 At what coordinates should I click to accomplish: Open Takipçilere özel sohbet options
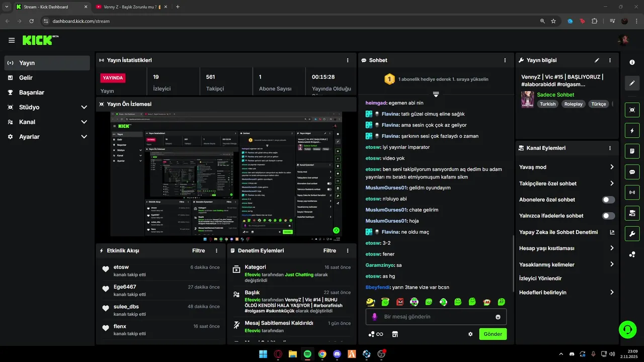pos(567,184)
